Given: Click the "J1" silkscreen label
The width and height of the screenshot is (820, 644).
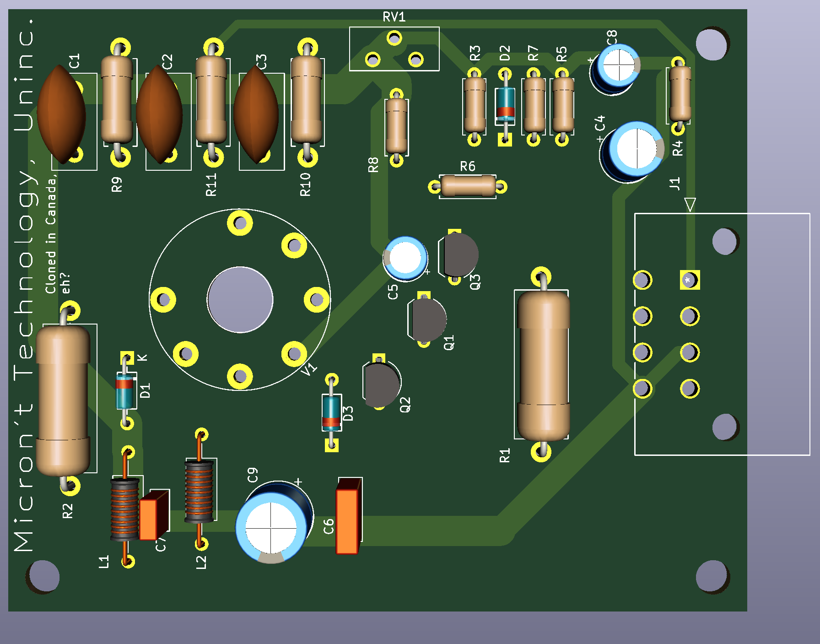Looking at the screenshot, I should click(x=675, y=184).
